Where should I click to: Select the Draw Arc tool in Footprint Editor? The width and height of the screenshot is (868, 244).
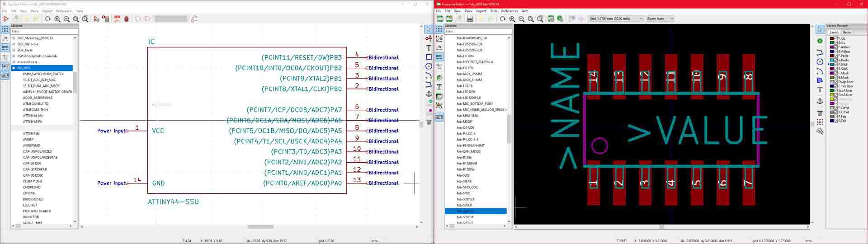pos(820,71)
